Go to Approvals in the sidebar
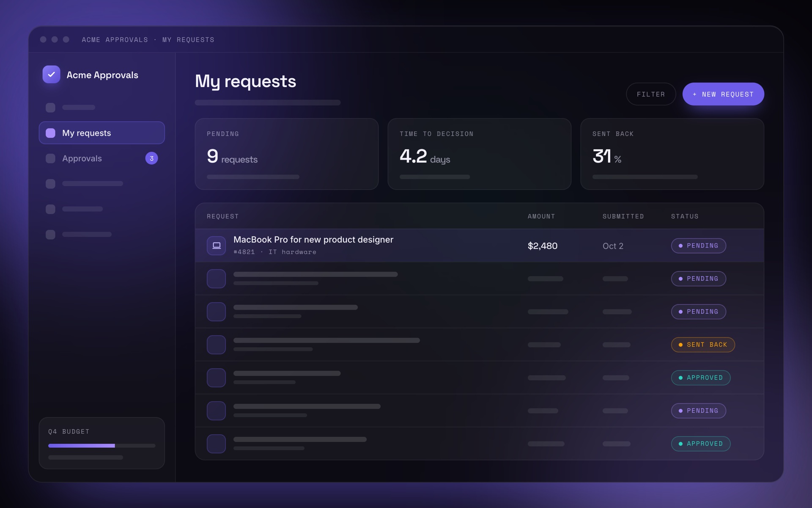Screen dimensions: 812x508 point(101,158)
